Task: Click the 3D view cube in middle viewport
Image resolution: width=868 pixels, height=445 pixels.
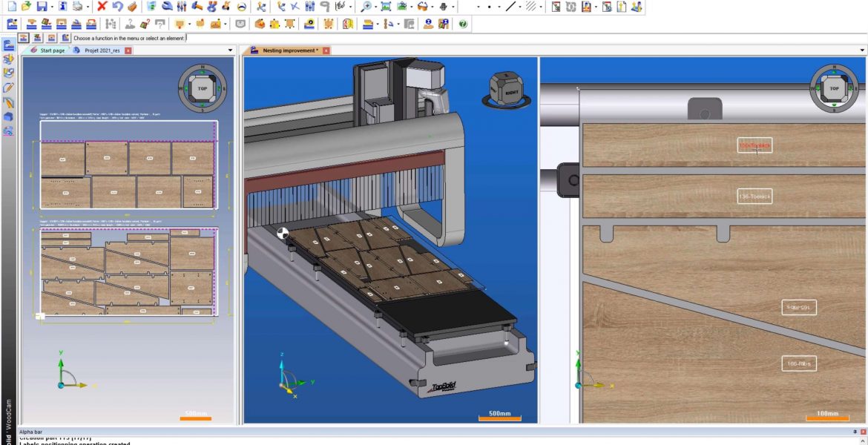Action: click(509, 90)
